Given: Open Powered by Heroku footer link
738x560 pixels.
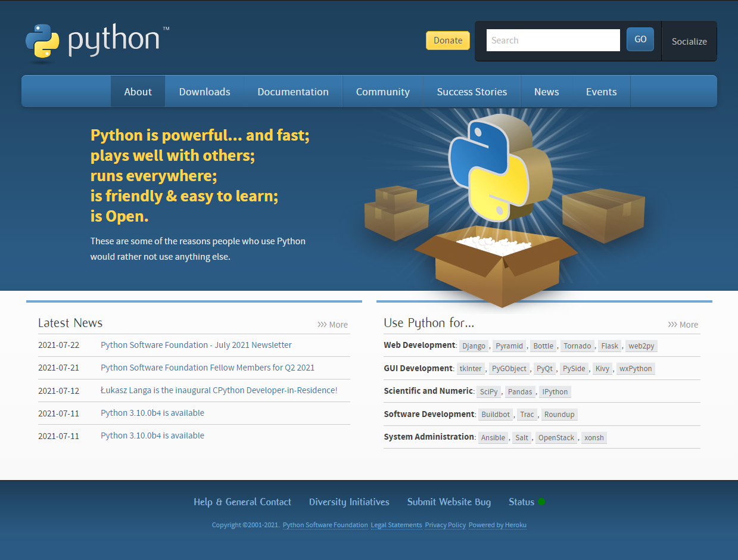Looking at the screenshot, I should (497, 525).
